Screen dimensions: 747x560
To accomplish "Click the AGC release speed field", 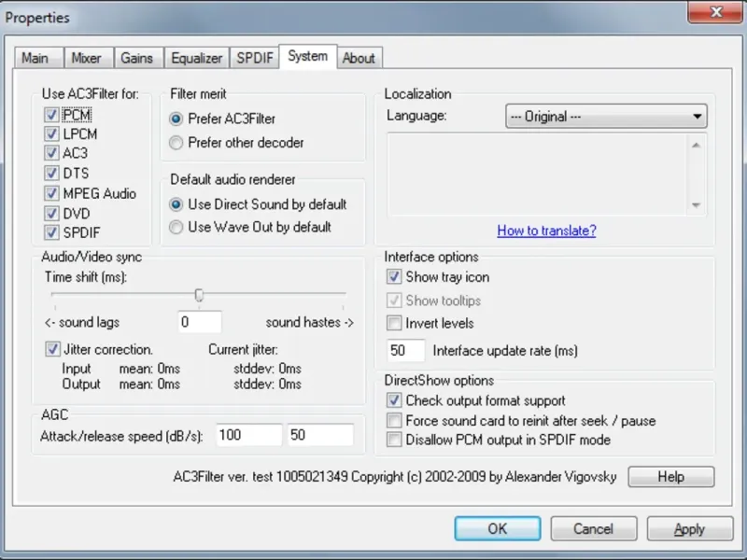I will (x=320, y=435).
